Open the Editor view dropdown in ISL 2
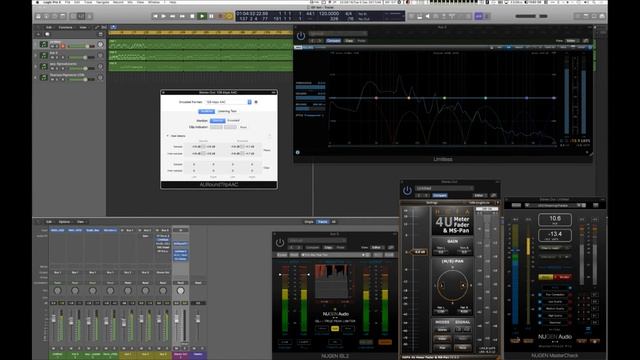The height and width of the screenshot is (360, 640). pos(378,247)
